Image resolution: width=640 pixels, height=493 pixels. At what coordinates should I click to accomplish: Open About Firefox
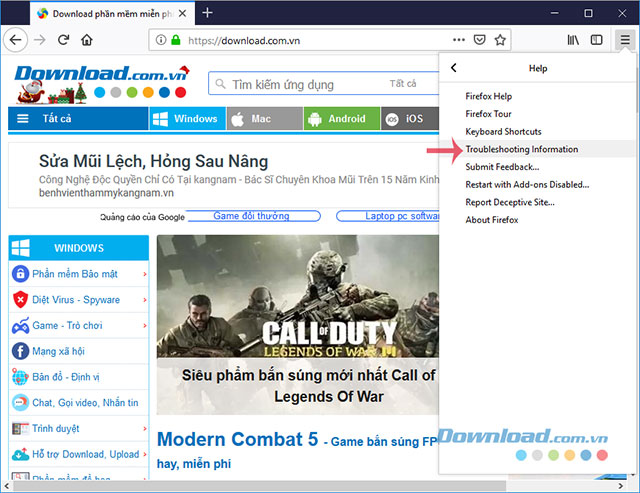[x=491, y=220]
